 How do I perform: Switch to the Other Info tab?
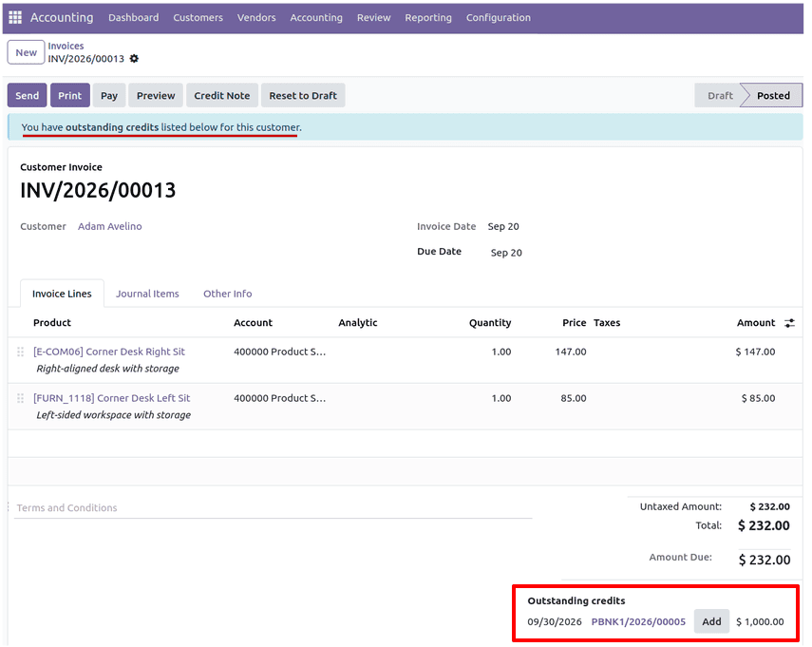(x=228, y=294)
